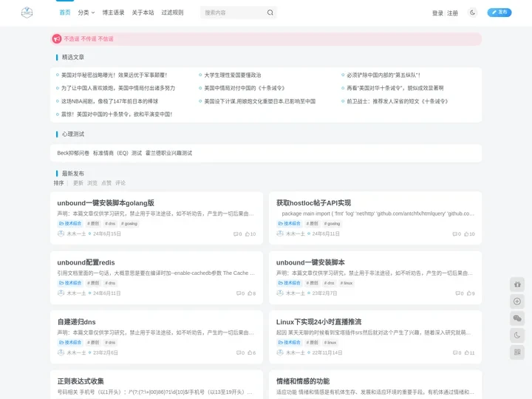Click the 登录 link
532x399 pixels.
click(x=437, y=13)
